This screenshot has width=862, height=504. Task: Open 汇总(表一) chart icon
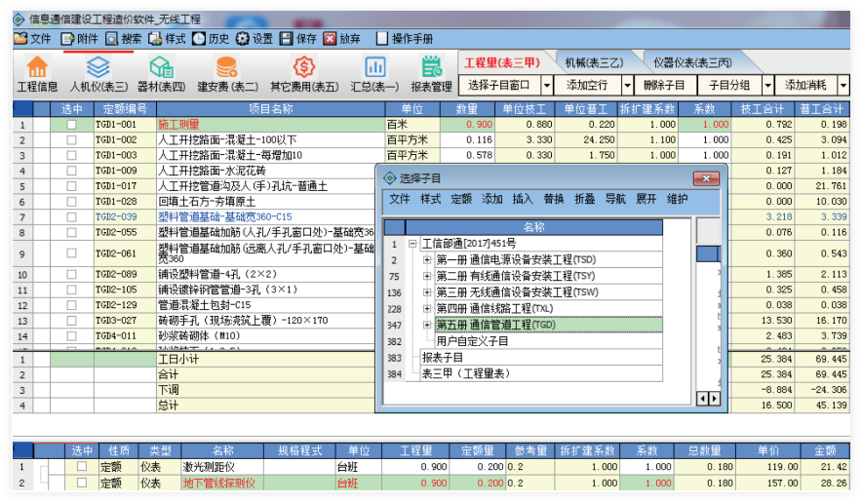374,67
